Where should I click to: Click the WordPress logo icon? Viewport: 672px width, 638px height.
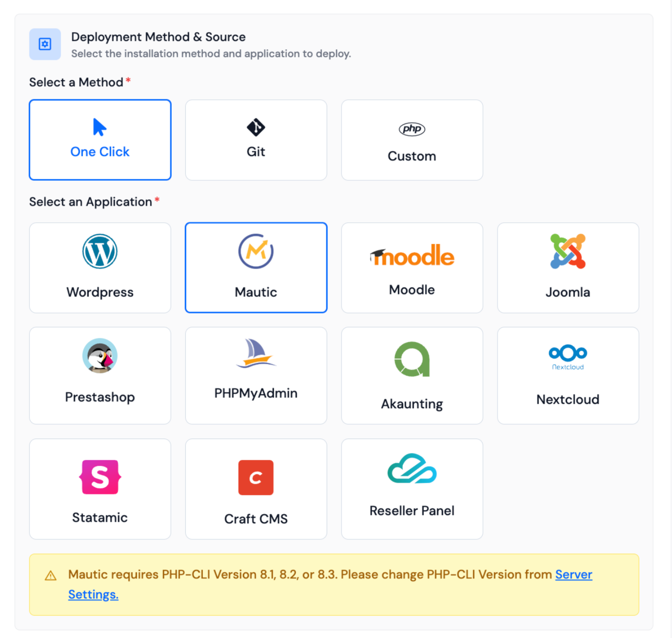(100, 251)
